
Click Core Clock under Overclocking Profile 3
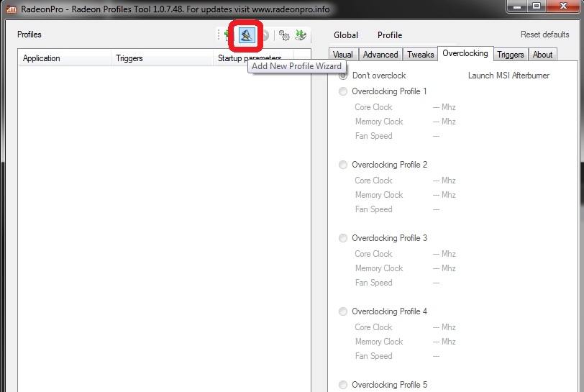tap(373, 254)
